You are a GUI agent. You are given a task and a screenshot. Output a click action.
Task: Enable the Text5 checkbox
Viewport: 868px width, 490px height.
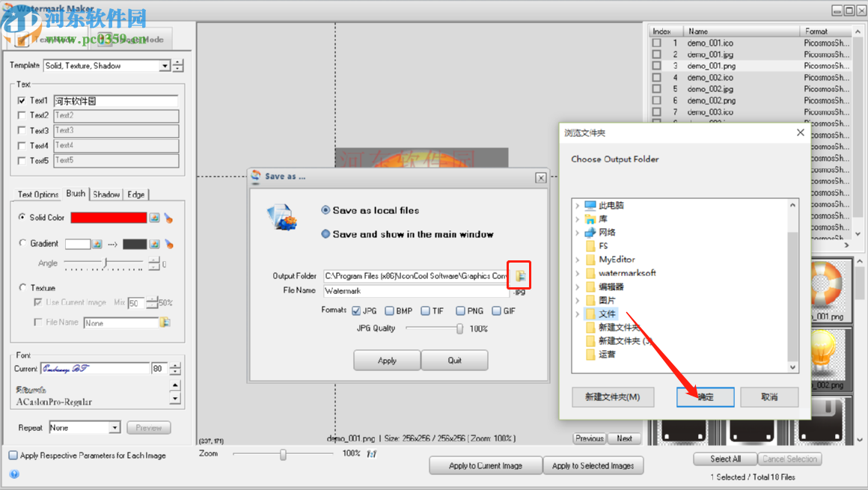[22, 161]
